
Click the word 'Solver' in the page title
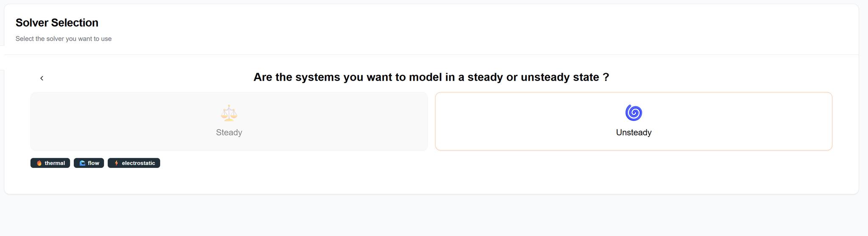coord(31,23)
